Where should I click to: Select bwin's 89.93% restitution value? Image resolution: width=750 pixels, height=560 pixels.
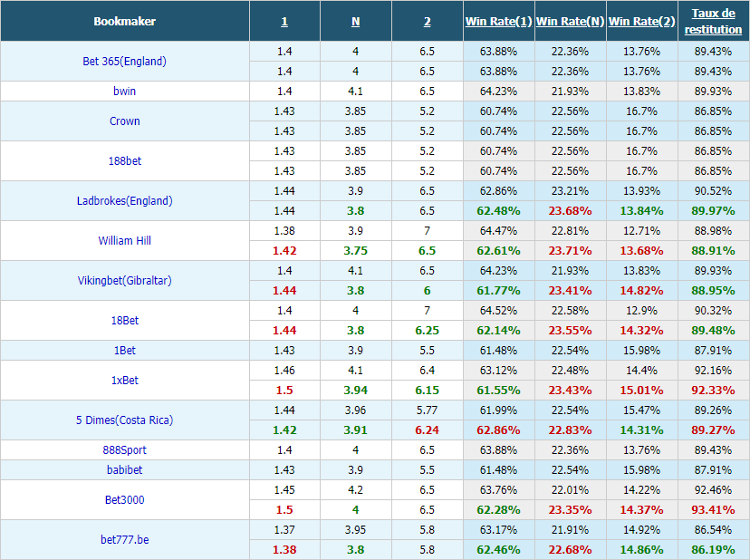[713, 91]
